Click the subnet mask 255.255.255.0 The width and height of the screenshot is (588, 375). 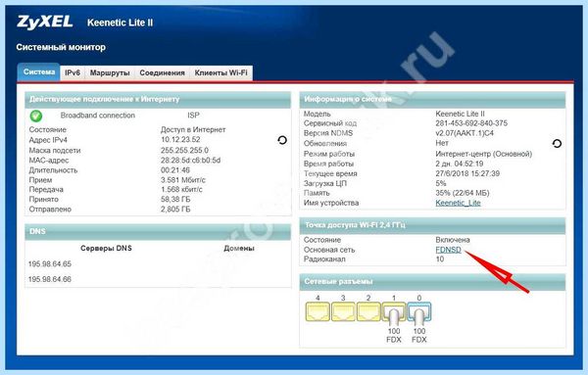point(184,150)
